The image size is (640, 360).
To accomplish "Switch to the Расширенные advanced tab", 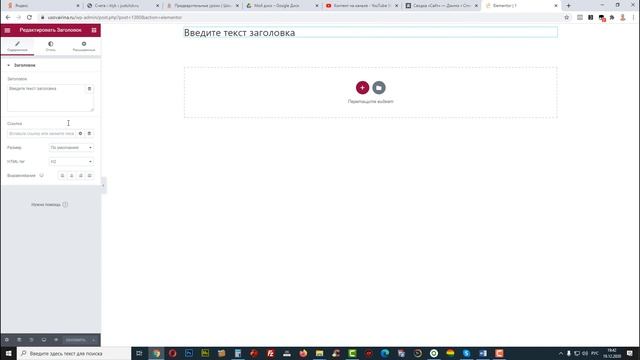I will click(84, 46).
